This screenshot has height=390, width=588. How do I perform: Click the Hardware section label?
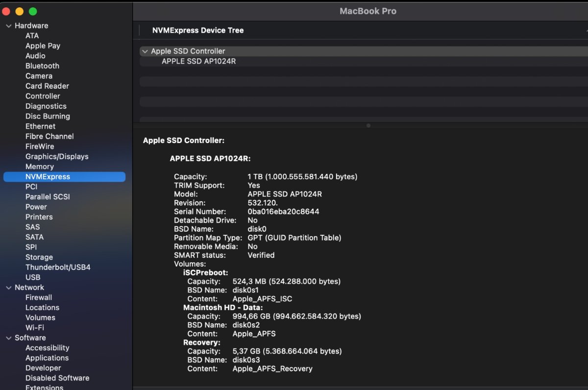31,25
